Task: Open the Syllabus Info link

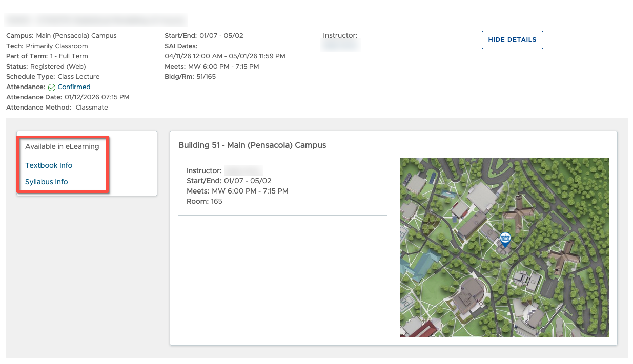Action: point(46,182)
